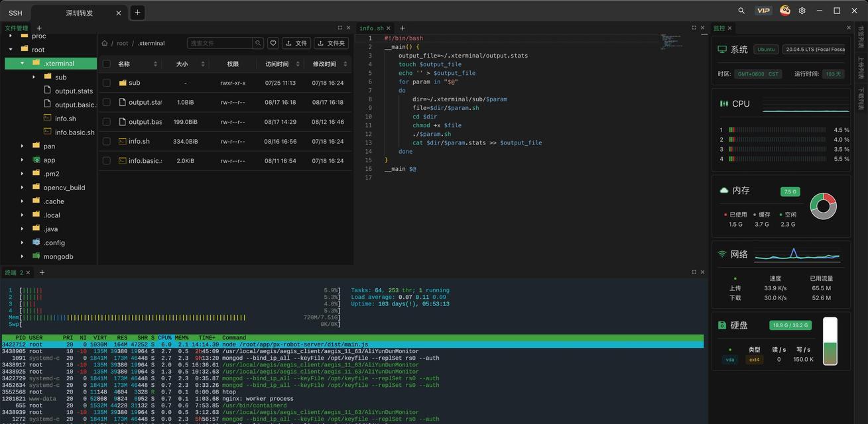Click the root breadcrumb link
The width and height of the screenshot is (868, 424).
tap(123, 43)
